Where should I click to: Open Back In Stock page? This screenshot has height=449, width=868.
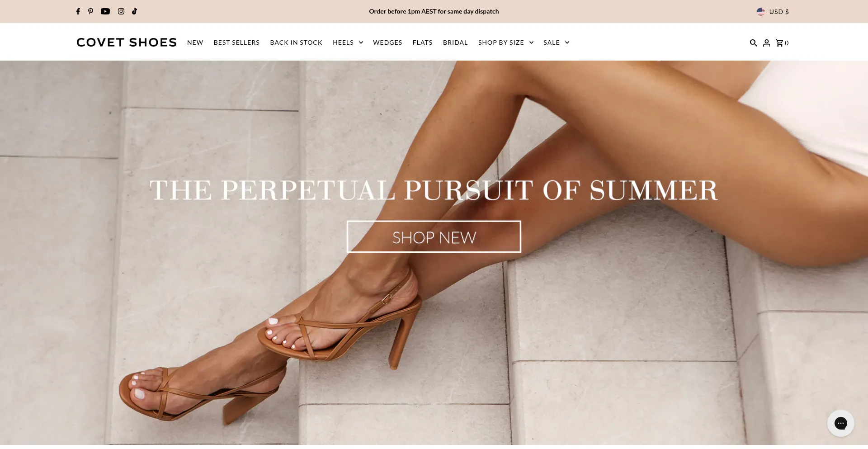tap(296, 43)
